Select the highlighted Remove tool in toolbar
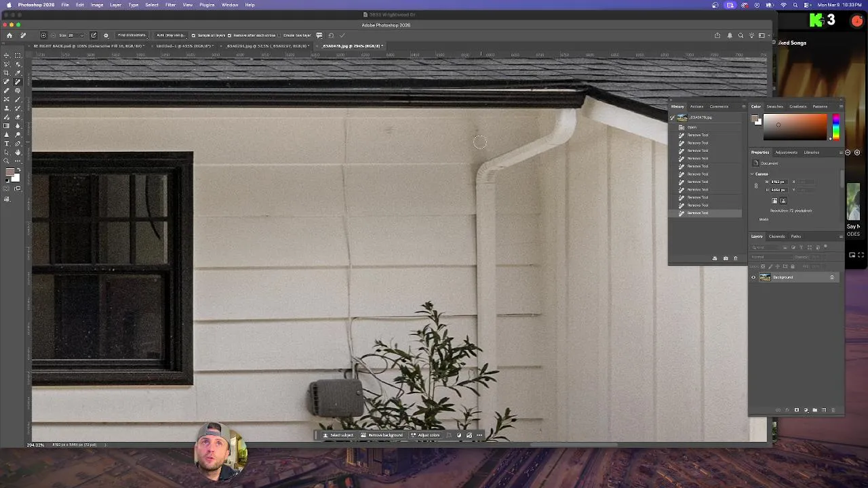 (18, 81)
